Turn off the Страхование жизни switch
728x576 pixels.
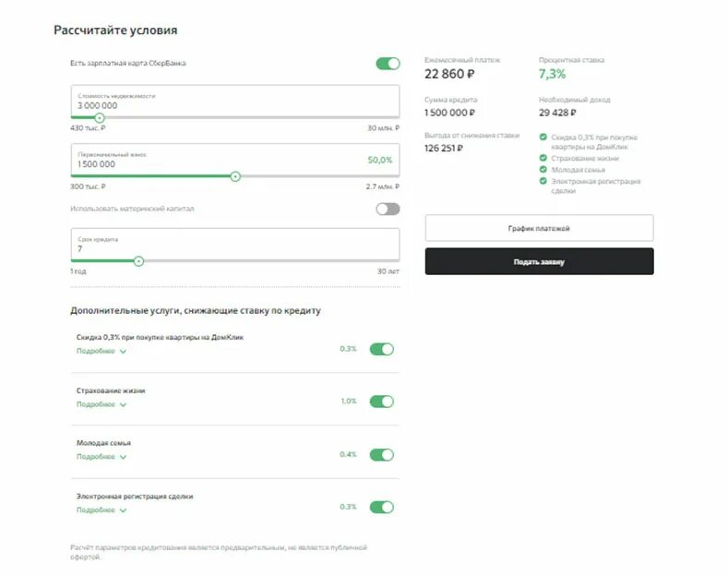382,402
